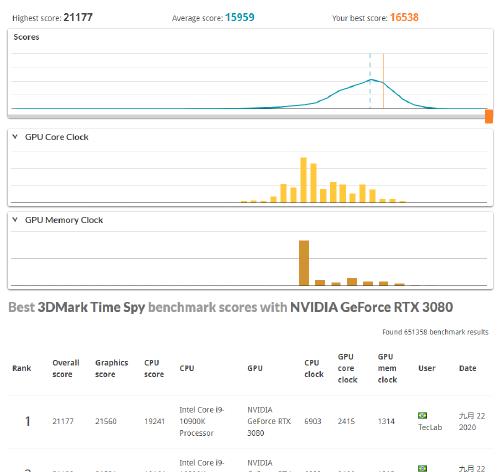
Task: Click the Found 651358 benchmark results text
Action: (435, 332)
